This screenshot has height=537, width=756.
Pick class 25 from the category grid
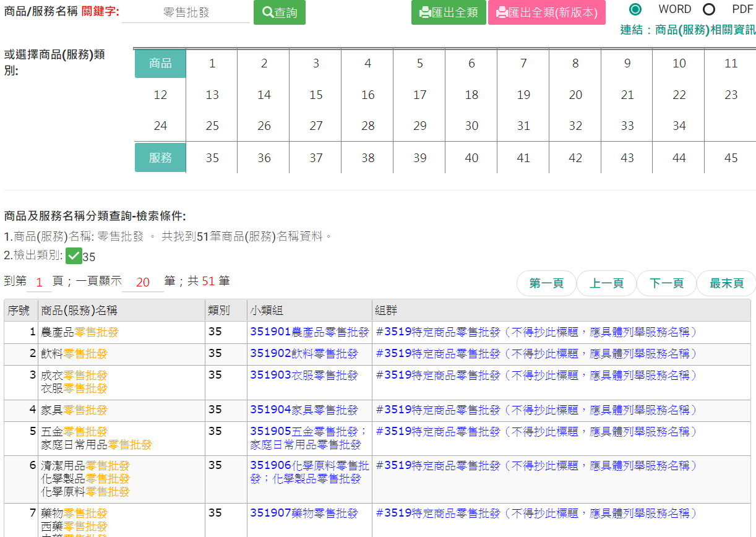[x=212, y=126]
